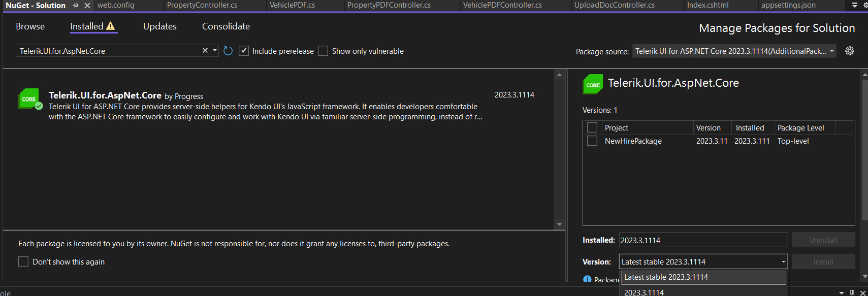This screenshot has height=296, width=868.
Task: Select the NewHirePackage project row
Action: [x=719, y=141]
